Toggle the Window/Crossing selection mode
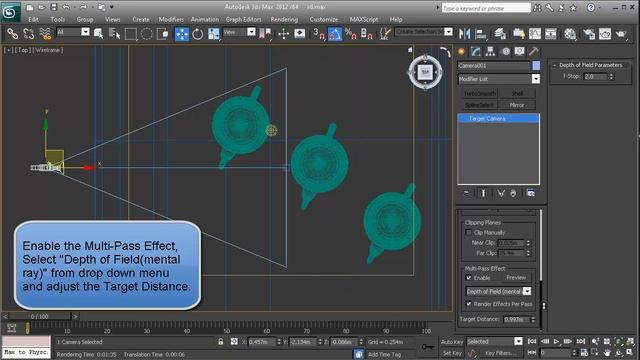This screenshot has width=640, height=360. [x=163, y=33]
